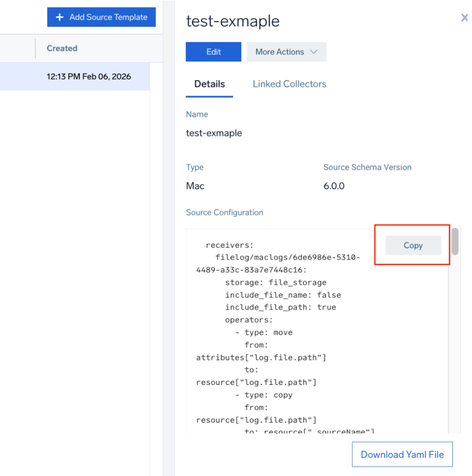Click the column divider left of Created

(35, 48)
